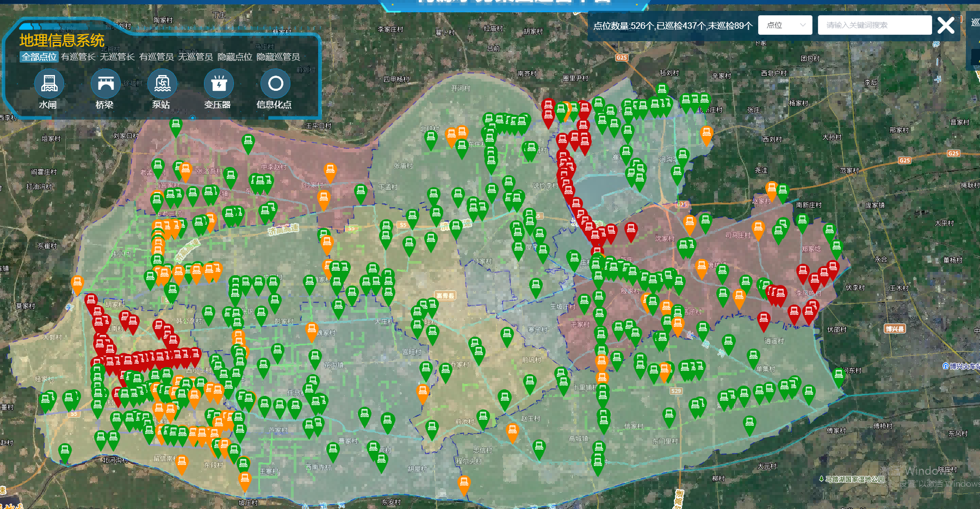Toggle 隐藏巡管员 to hide patrol staff

coord(278,57)
